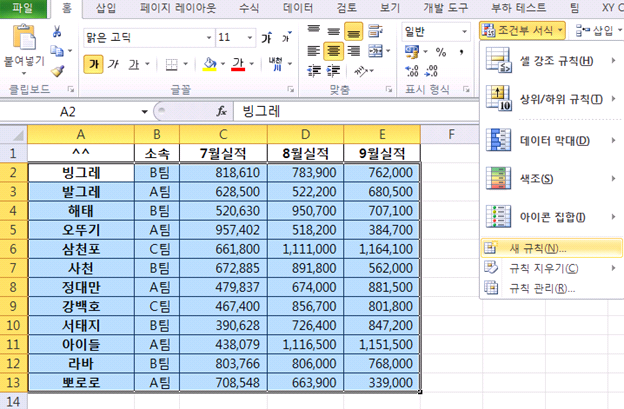Viewport: 624px width, 409px height.
Task: Toggle Italic formatting button
Action: 113,64
